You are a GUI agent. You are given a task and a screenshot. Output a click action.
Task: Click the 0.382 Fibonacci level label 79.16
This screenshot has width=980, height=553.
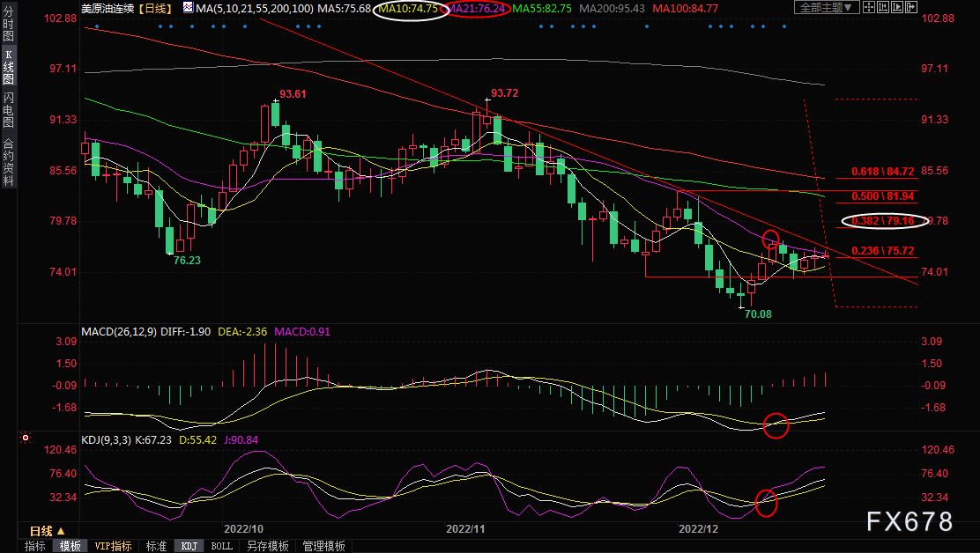tap(882, 220)
